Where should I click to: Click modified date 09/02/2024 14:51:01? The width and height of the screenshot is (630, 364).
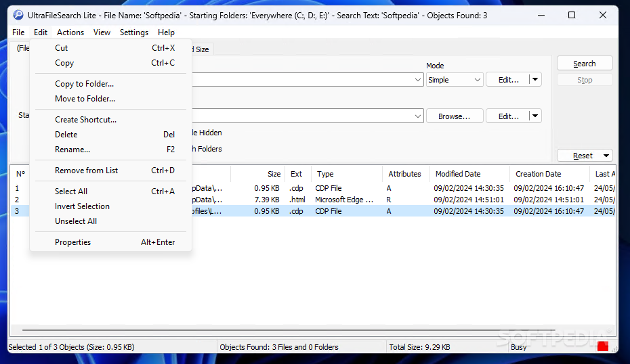coord(469,200)
